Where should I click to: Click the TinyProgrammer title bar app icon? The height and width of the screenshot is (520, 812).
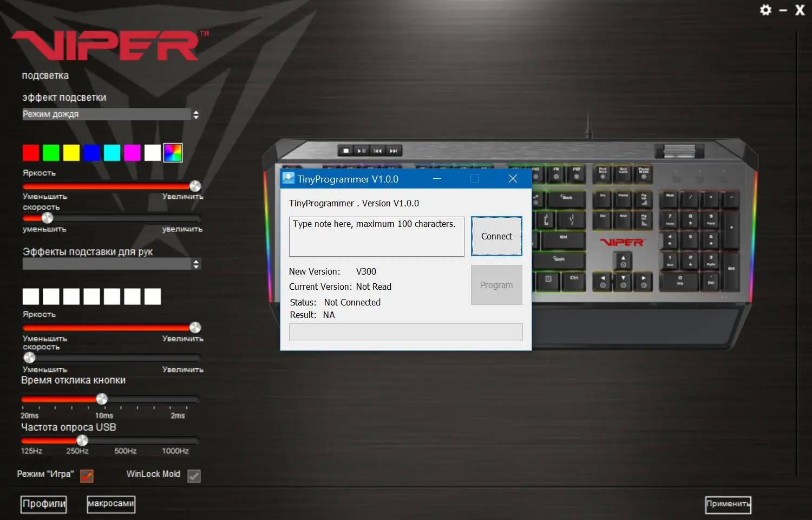coord(289,179)
